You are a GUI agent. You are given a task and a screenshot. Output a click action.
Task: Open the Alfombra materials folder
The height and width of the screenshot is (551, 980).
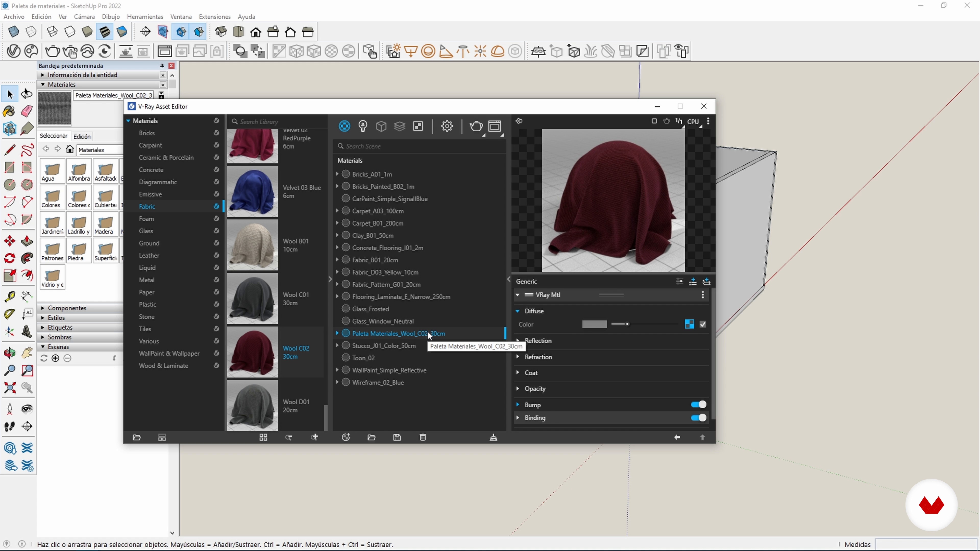coord(79,171)
